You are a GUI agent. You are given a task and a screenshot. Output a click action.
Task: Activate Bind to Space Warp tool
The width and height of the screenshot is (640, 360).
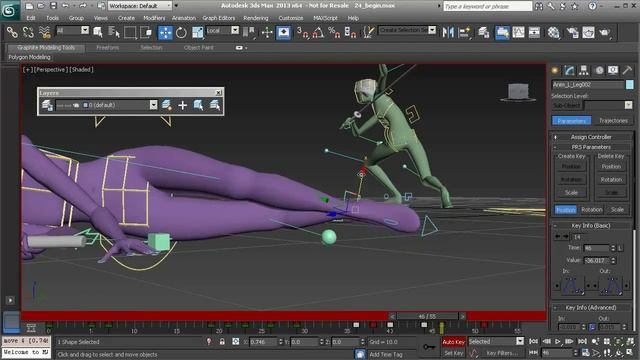click(x=44, y=32)
